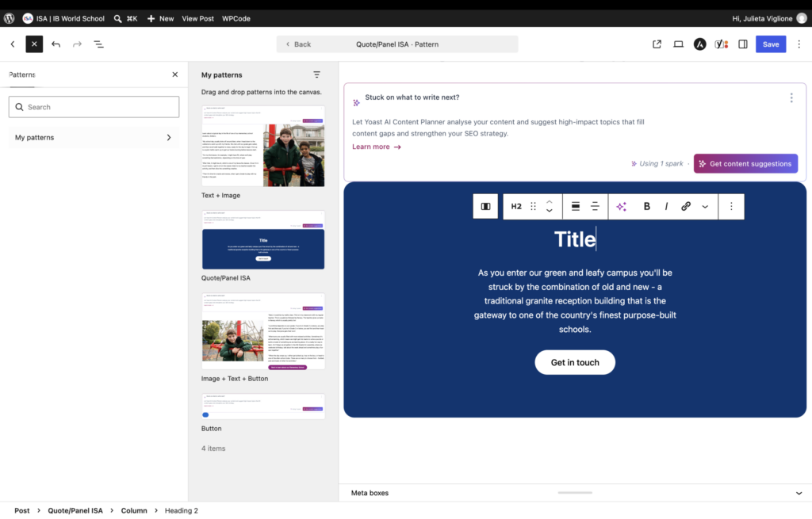Click the pattern Search field
Image resolution: width=812 pixels, height=519 pixels.
(94, 107)
